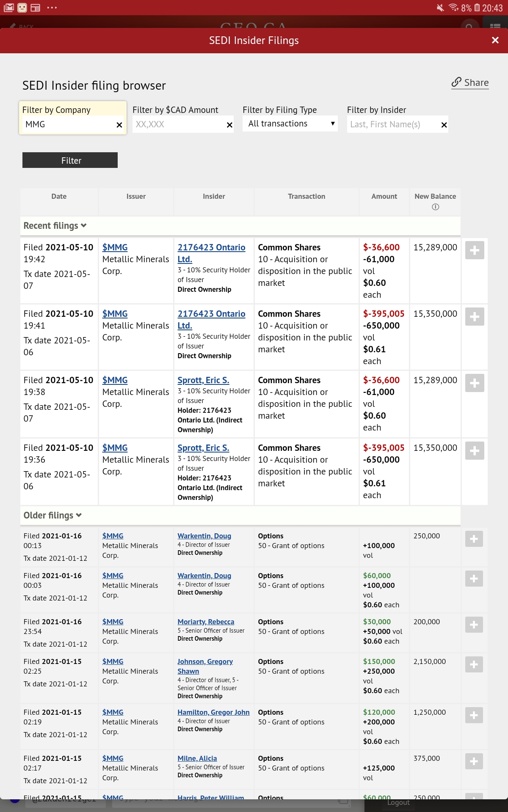Sort by the Date column header

coord(59,196)
